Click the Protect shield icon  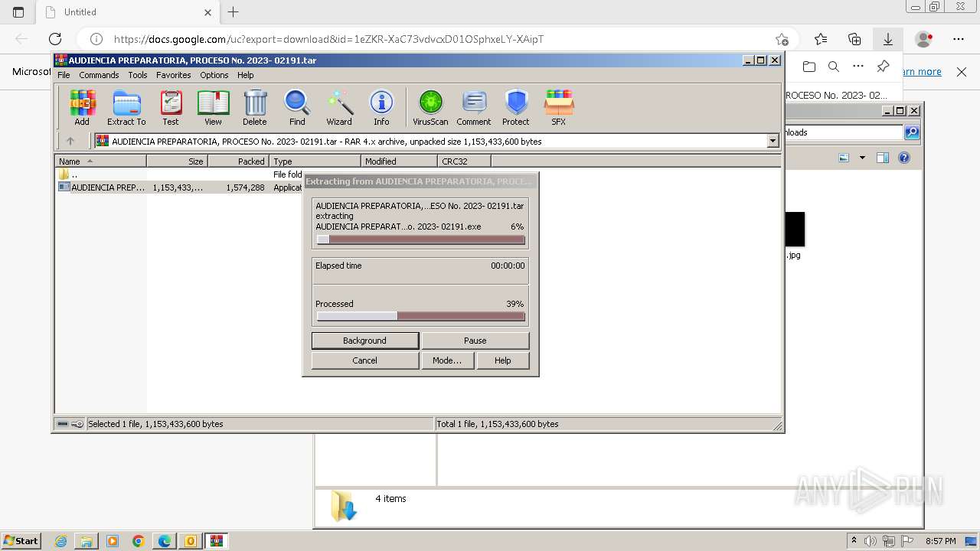[516, 107]
